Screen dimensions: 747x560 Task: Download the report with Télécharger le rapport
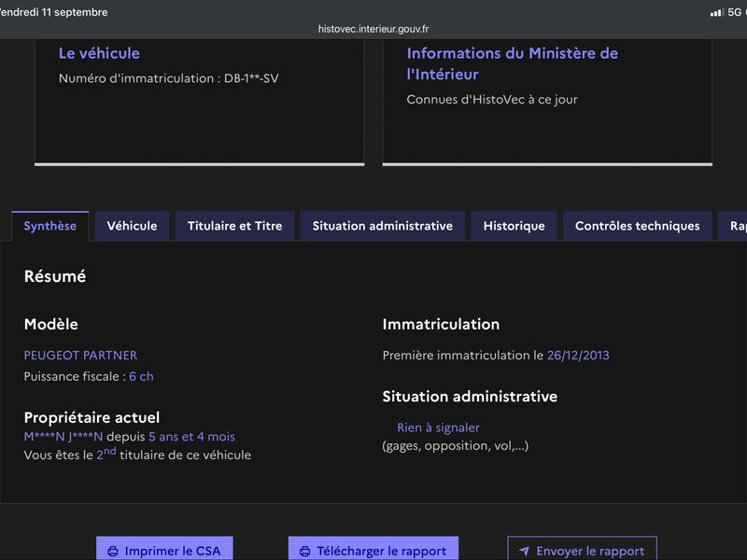(373, 549)
